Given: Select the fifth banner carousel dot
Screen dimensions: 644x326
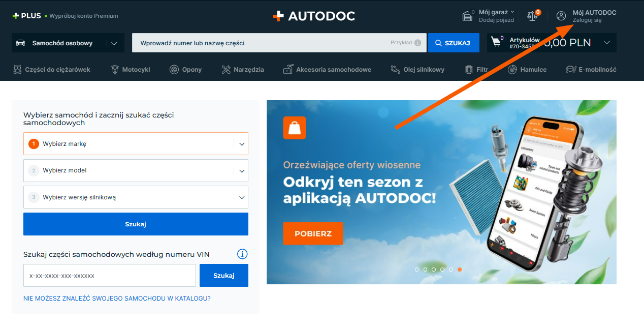Looking at the screenshot, I should [451, 270].
